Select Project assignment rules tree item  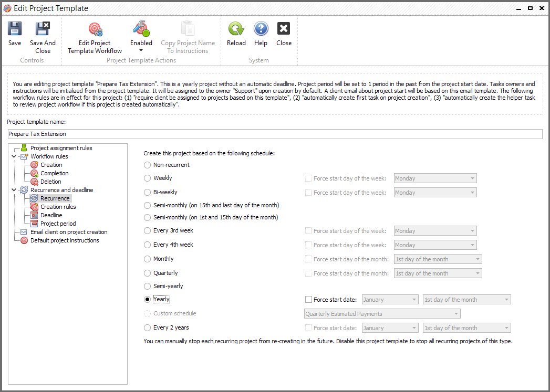point(61,148)
